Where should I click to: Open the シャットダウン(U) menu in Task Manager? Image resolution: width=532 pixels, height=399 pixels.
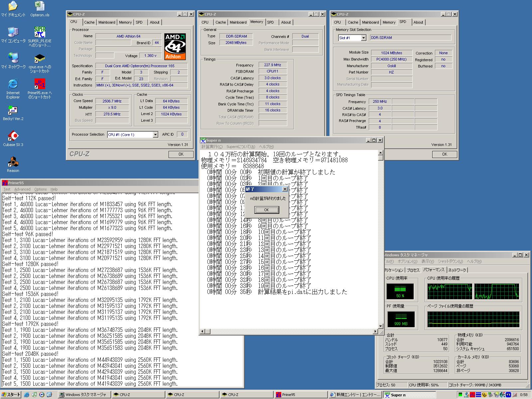450,261
